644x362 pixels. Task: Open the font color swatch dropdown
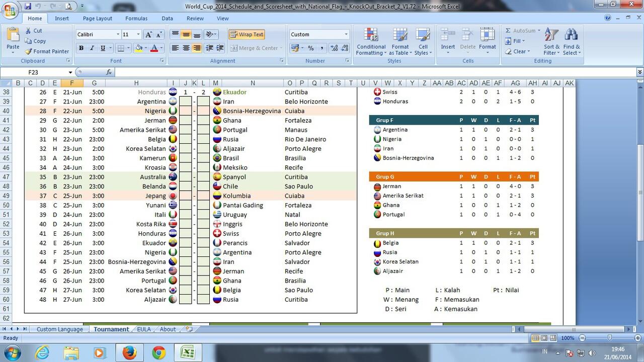click(161, 48)
